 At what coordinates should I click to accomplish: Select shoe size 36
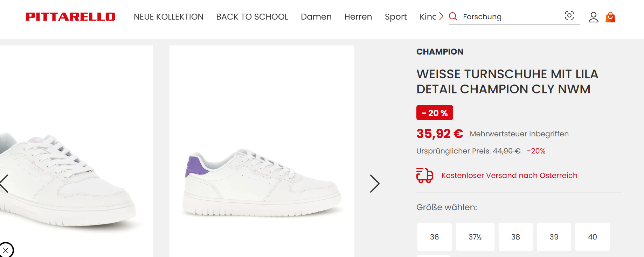coord(434,237)
